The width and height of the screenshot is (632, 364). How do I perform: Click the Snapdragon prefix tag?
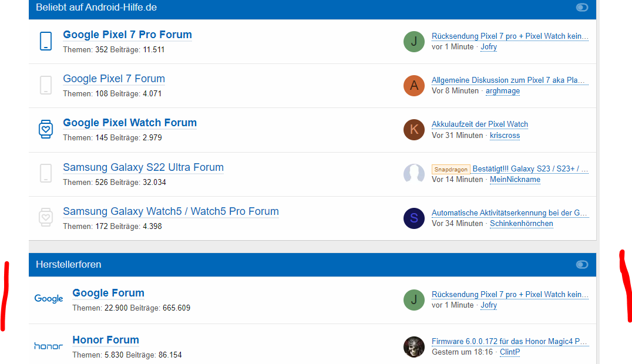pos(451,169)
